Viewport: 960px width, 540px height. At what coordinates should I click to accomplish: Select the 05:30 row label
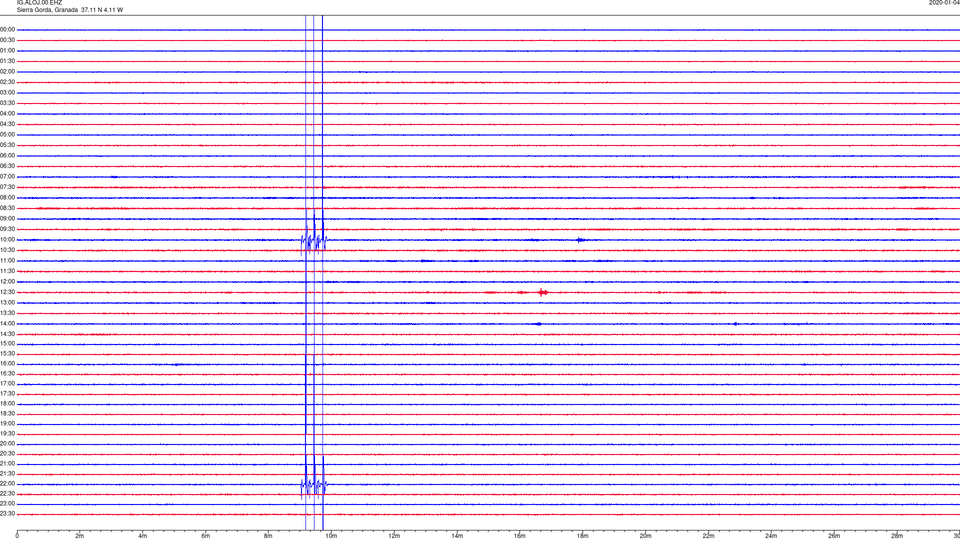7,145
